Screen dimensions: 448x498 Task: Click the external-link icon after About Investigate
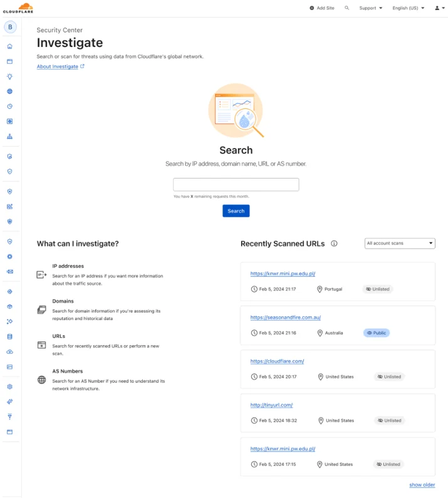(82, 66)
